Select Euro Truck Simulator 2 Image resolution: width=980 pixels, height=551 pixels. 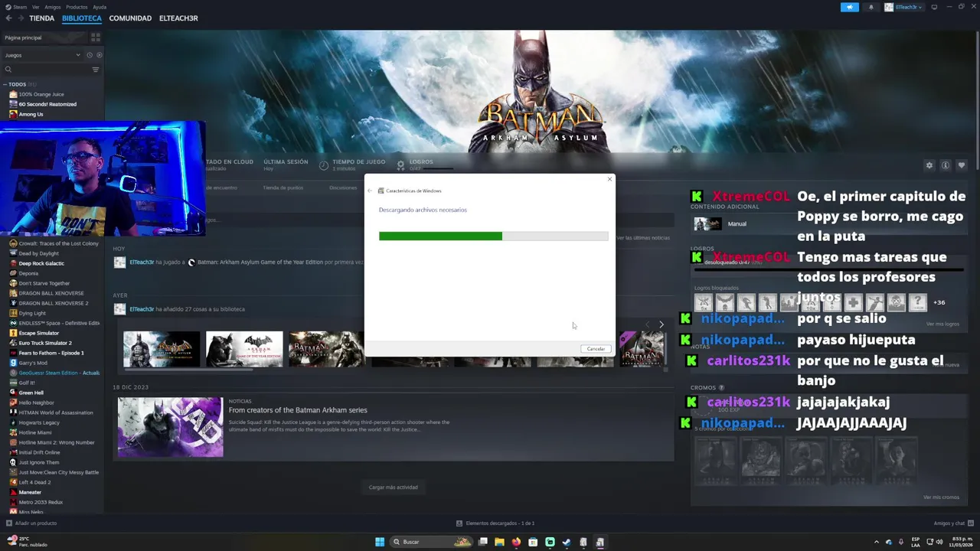coord(45,343)
